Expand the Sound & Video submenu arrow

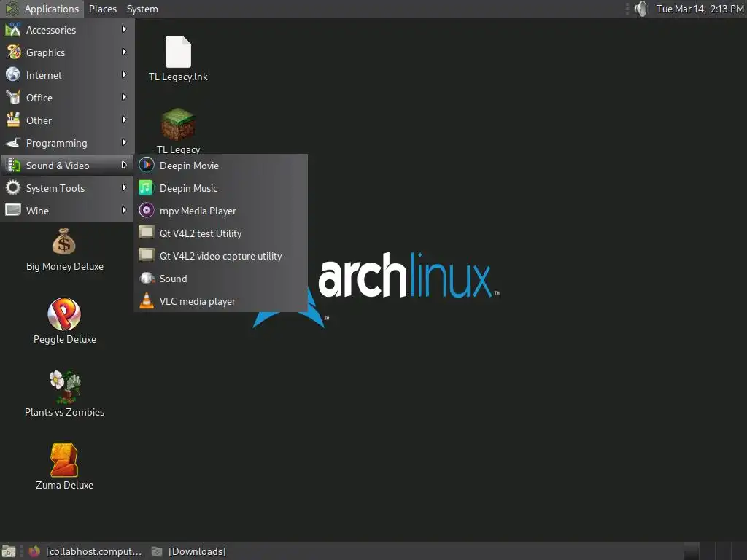124,166
